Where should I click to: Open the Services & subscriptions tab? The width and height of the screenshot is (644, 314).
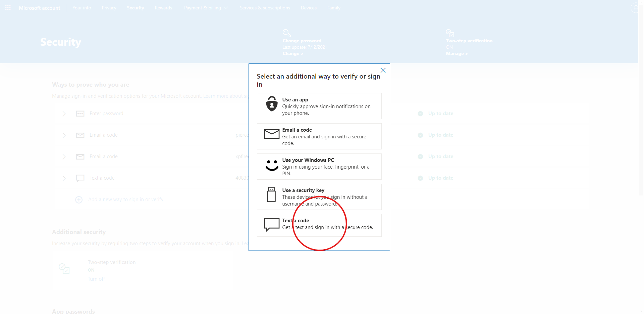coord(265,8)
